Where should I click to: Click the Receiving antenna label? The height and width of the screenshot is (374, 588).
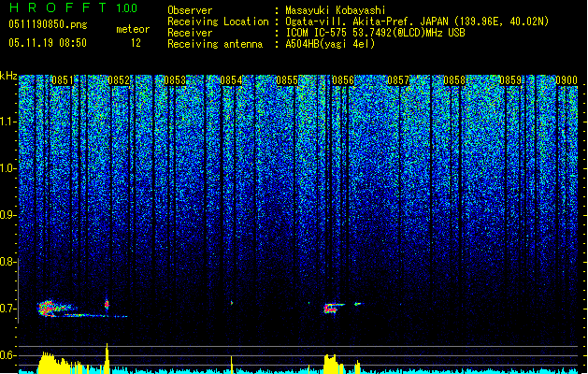tap(215, 44)
